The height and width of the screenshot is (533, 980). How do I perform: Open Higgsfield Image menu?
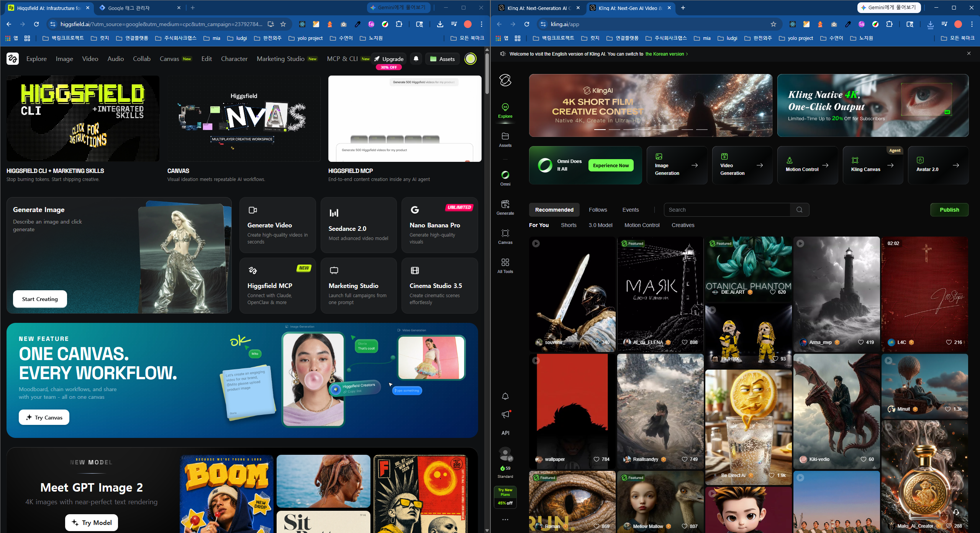(64, 59)
